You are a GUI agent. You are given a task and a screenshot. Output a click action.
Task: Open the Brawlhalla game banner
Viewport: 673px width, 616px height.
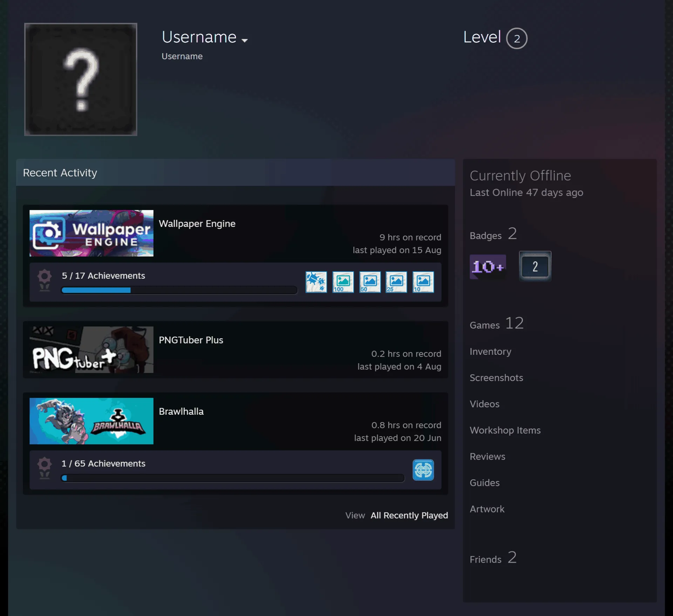[x=91, y=421]
